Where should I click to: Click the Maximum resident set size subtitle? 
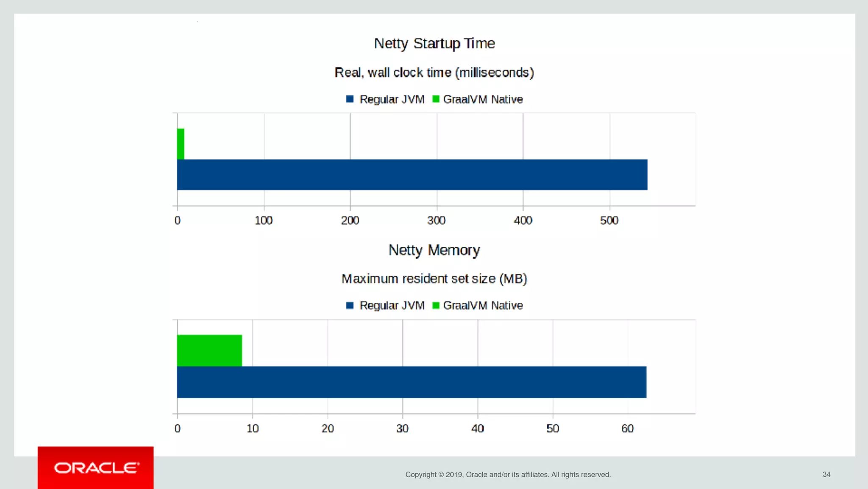tap(434, 279)
